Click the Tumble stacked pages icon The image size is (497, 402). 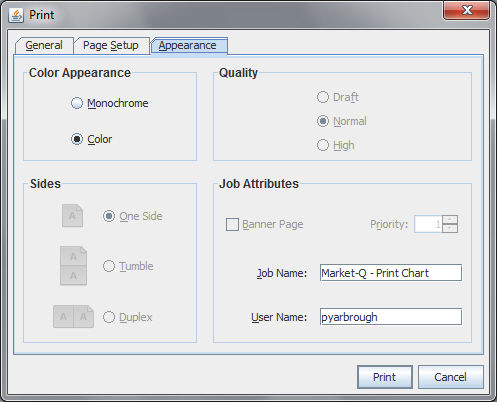pyautogui.click(x=73, y=266)
